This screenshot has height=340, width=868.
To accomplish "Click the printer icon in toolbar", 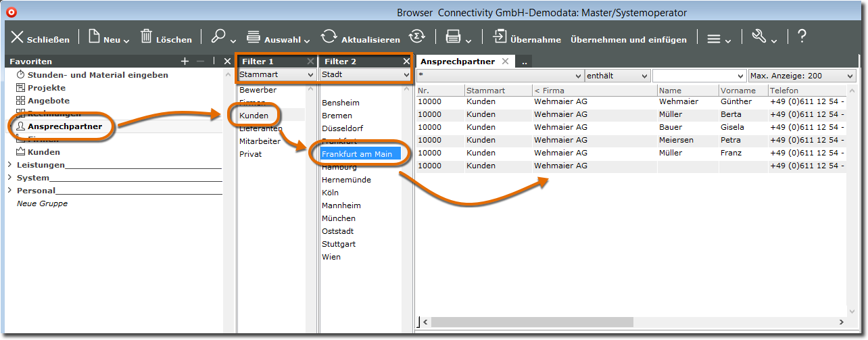I will pos(453,38).
